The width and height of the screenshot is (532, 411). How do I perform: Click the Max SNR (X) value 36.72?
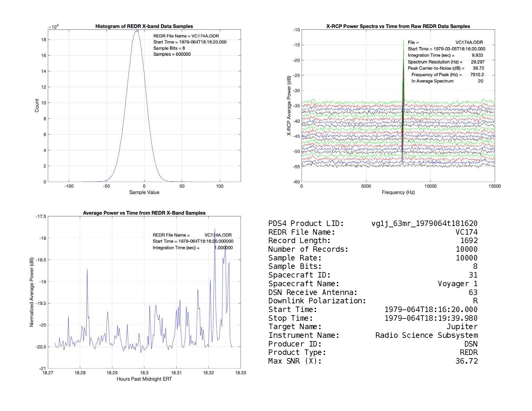466,361
